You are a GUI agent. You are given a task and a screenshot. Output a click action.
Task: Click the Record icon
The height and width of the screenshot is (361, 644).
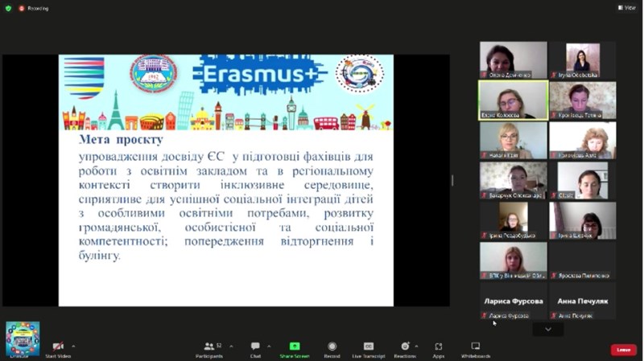[x=332, y=347]
